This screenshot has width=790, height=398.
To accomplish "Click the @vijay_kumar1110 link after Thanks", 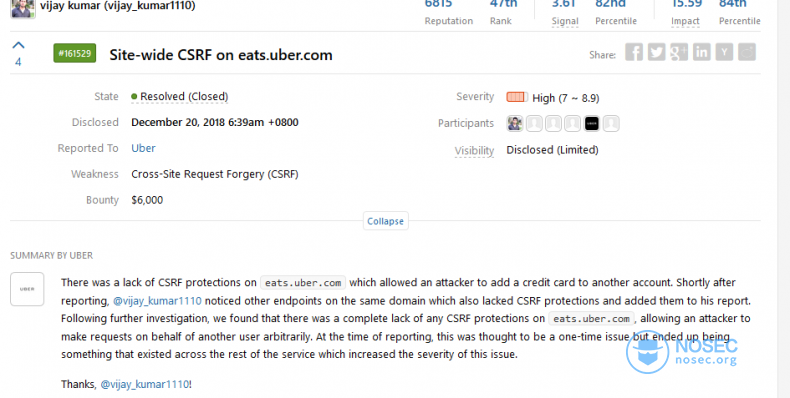I will coord(145,384).
